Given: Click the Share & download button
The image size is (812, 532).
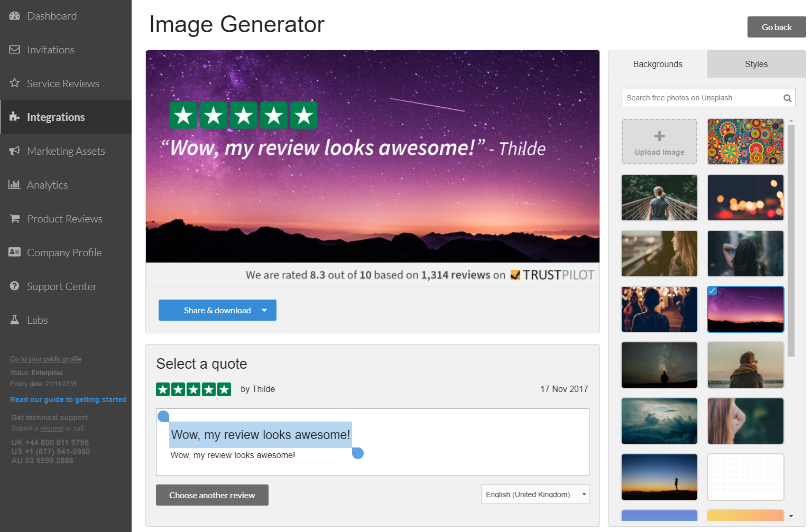Looking at the screenshot, I should (217, 310).
